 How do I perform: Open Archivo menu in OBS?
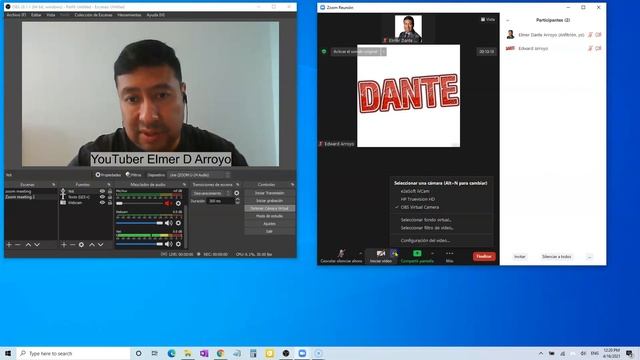pyautogui.click(x=16, y=15)
